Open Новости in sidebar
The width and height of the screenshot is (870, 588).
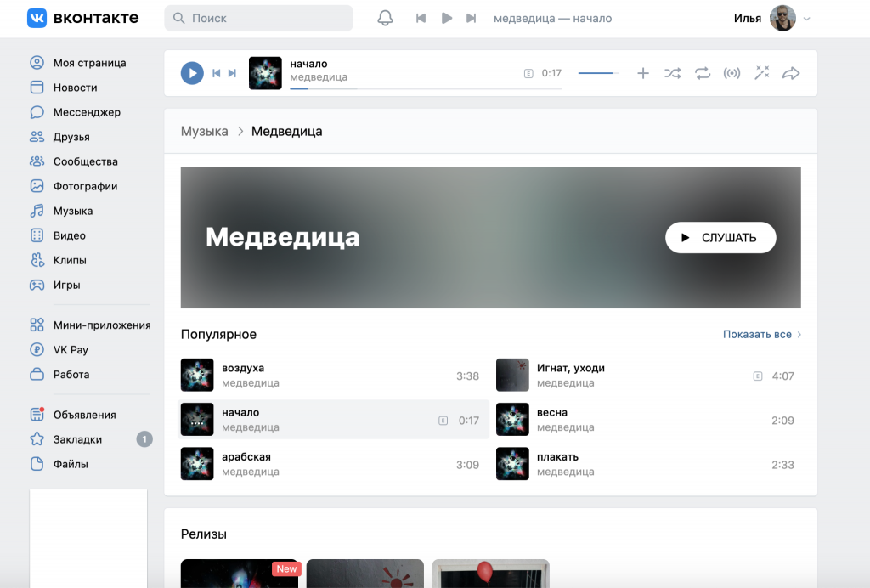(64, 87)
